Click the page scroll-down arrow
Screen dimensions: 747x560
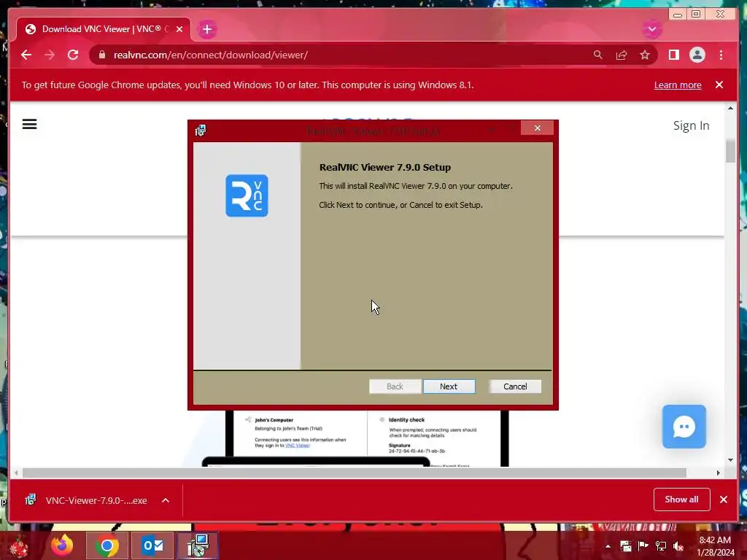click(730, 460)
